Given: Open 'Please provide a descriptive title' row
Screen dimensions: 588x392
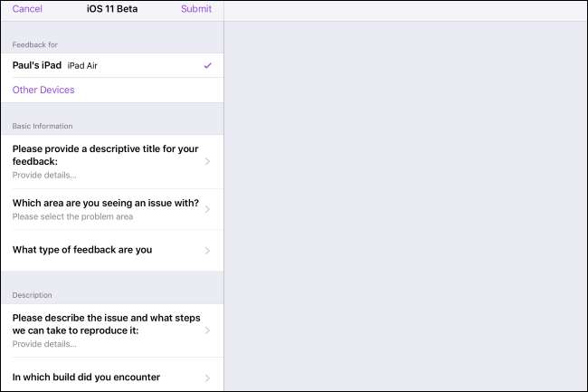Looking at the screenshot, I should coord(106,154).
